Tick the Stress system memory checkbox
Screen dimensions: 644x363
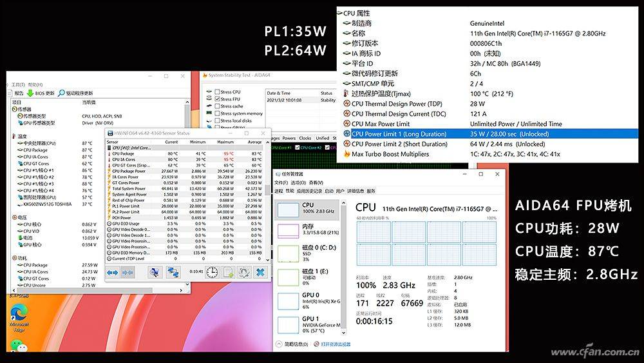217,113
